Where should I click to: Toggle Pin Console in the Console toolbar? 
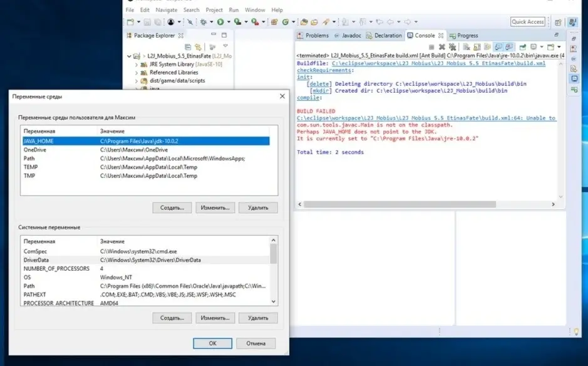point(522,47)
